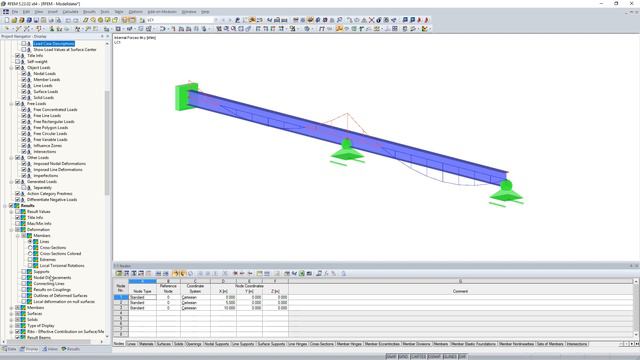The width and height of the screenshot is (640, 360).
Task: Uncheck the Nodal Loads checkbox
Action: point(24,73)
